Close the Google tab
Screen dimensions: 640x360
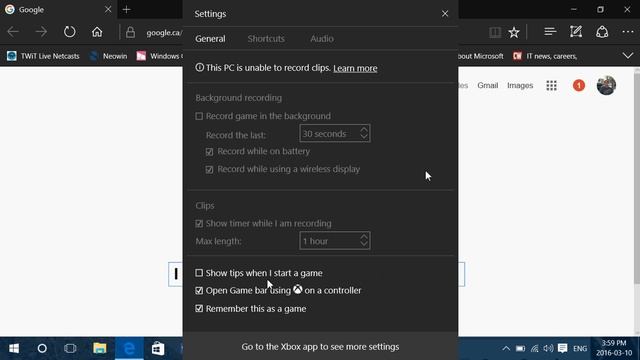108,9
